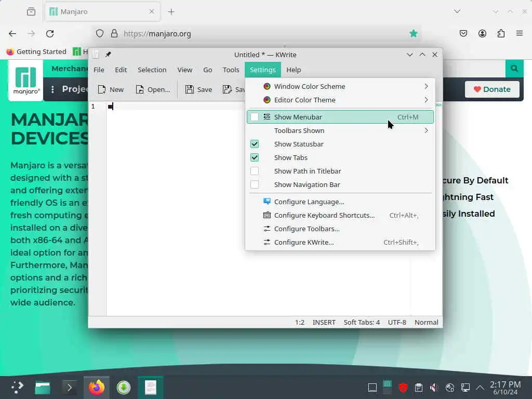The height and width of the screenshot is (399, 532).
Task: Open the Soft Tabs: 4 indentation selector
Action: click(x=362, y=322)
